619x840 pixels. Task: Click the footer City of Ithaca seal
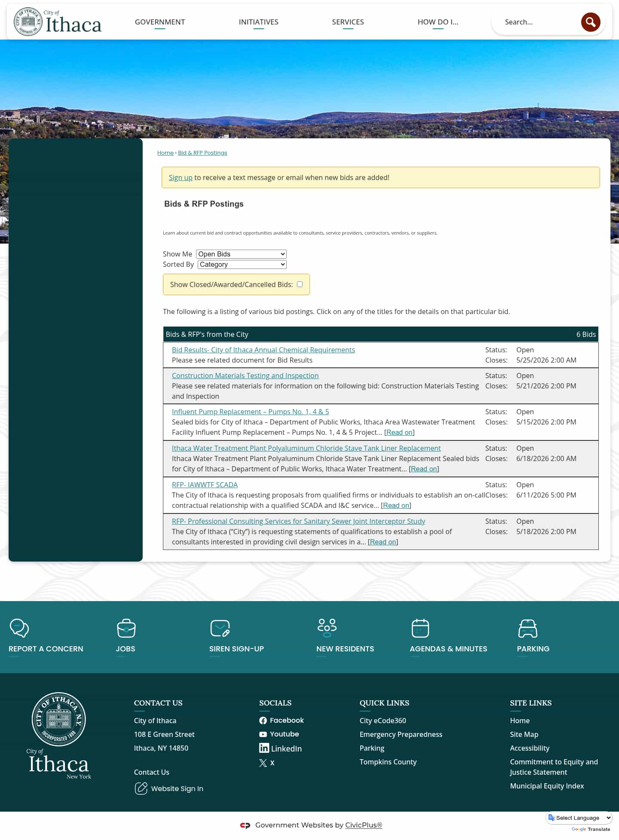click(59, 719)
